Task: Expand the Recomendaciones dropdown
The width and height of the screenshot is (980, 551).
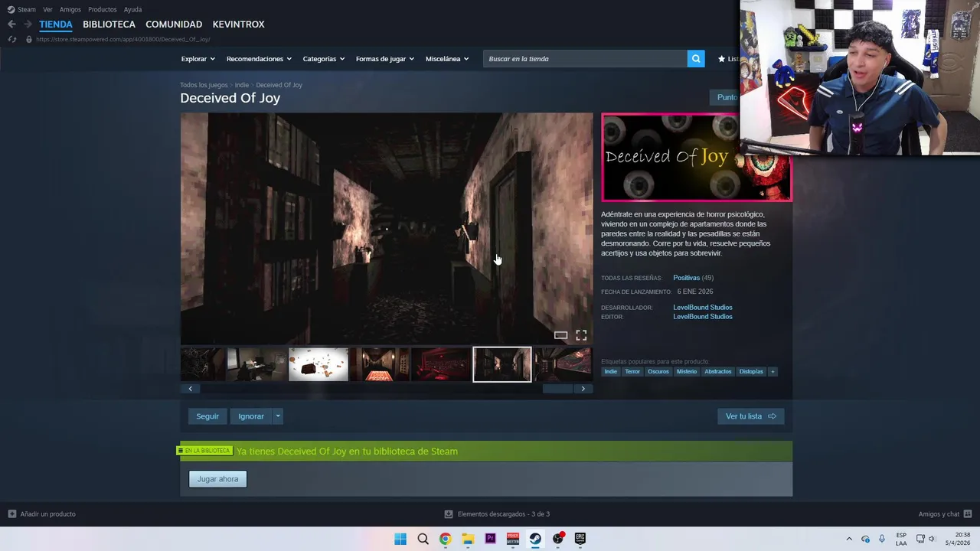Action: 259,59
